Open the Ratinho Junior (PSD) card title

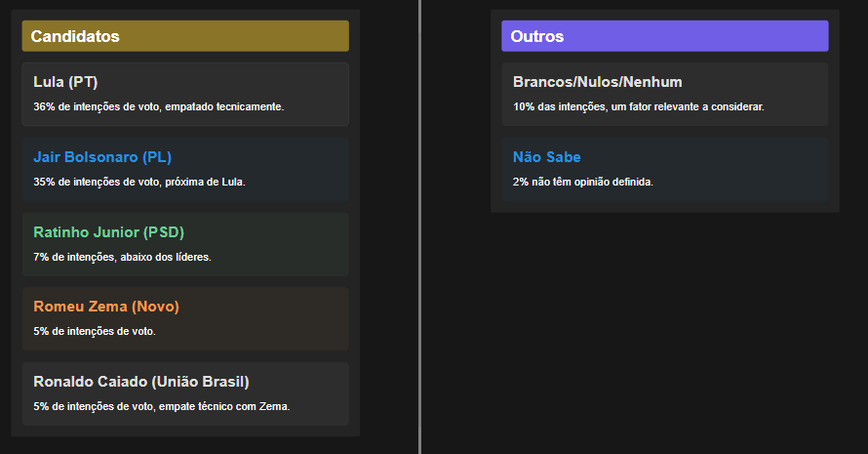click(x=108, y=232)
